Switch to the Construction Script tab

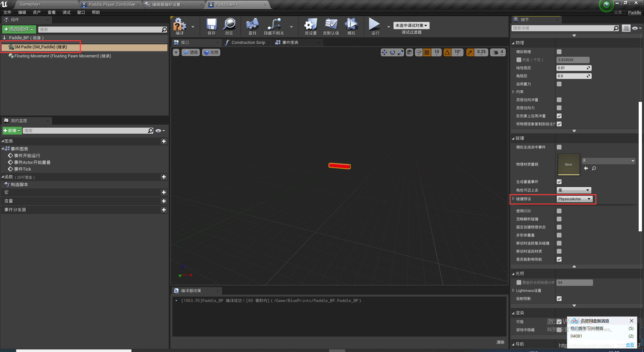tap(247, 42)
